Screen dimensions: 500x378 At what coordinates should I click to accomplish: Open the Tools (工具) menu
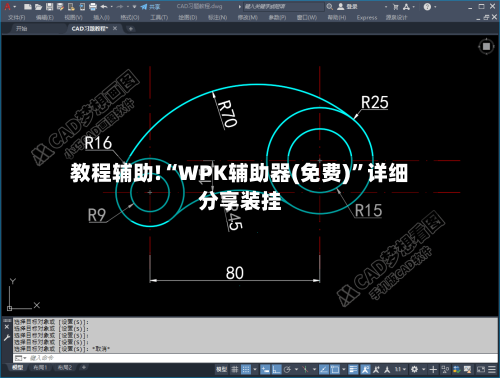(x=159, y=17)
